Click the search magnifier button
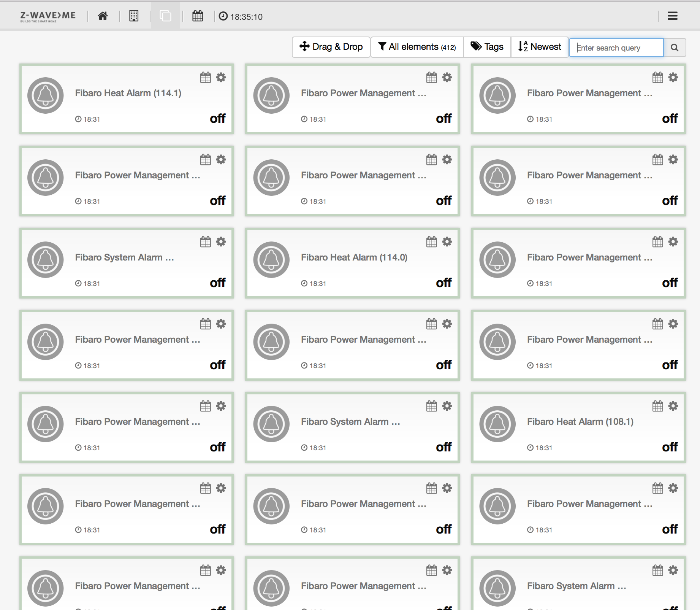The width and height of the screenshot is (700, 610). 675,48
